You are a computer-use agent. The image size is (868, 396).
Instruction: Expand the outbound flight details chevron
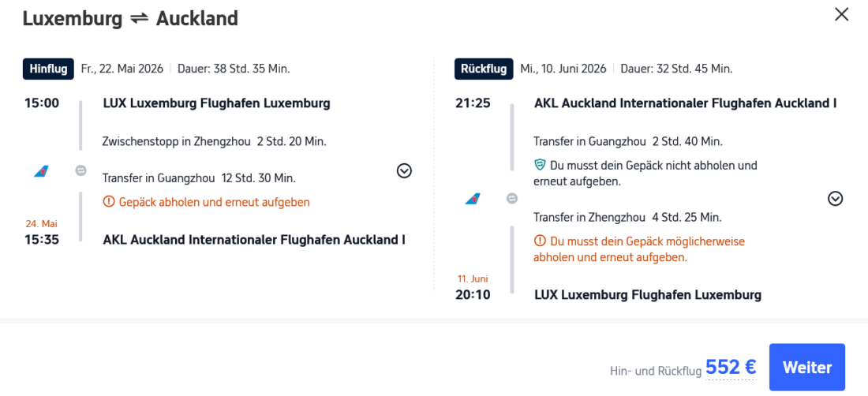(x=404, y=170)
